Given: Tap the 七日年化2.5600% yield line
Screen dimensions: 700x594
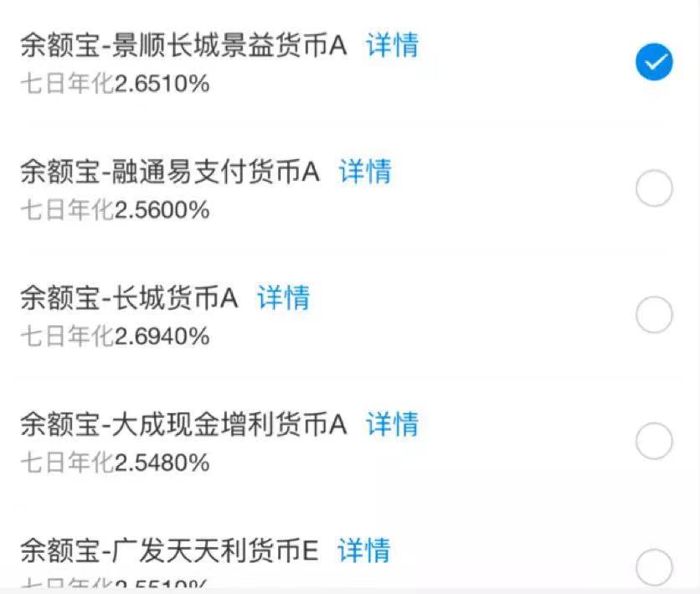Looking at the screenshot, I should (115, 210).
